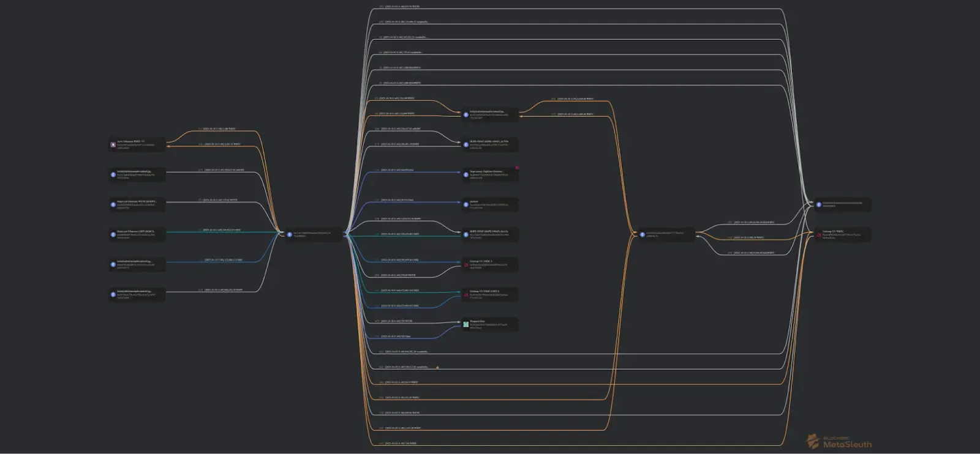
Task: Select the HopeLend Ethereum USDT node
Action: 137,234
